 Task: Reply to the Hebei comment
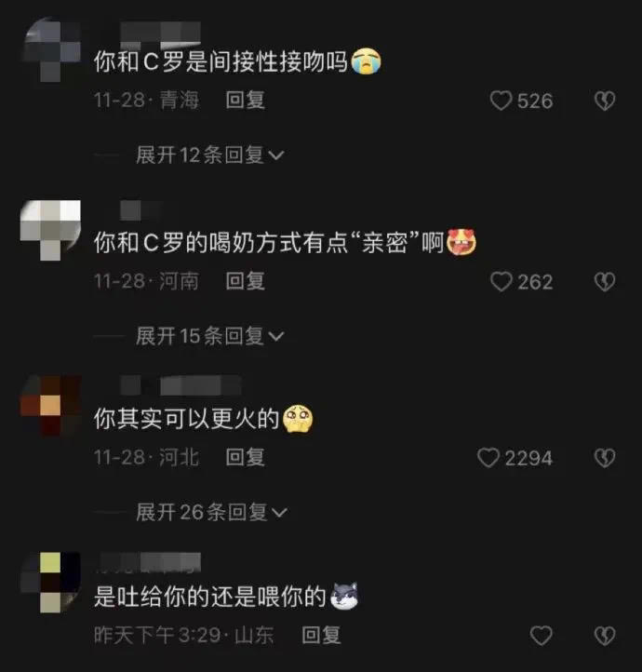click(245, 457)
